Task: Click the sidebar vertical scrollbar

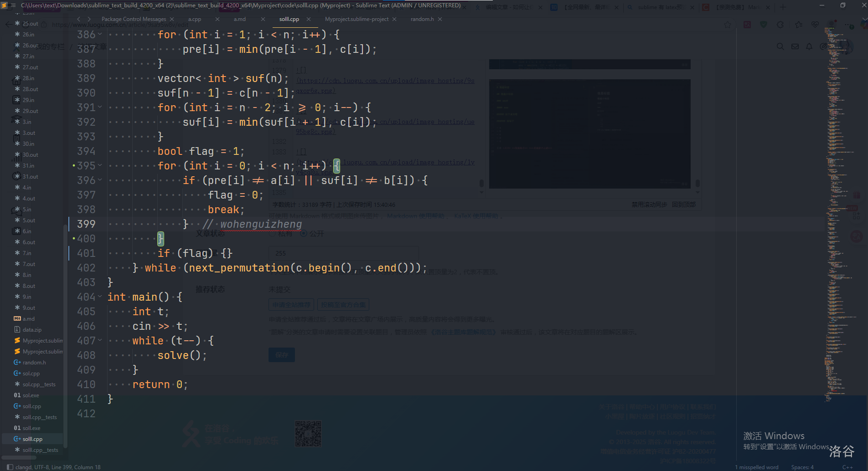Action: coord(66,337)
